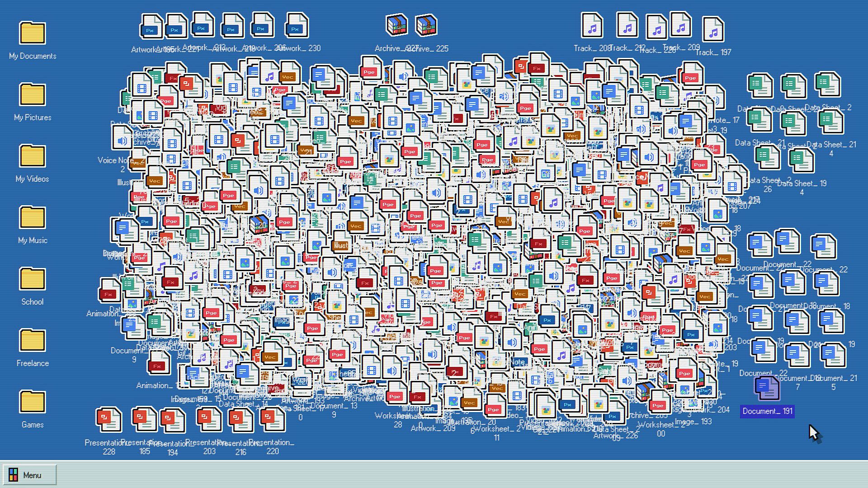This screenshot has width=868, height=488.
Task: Select the Track_197 music file
Action: pos(713,29)
